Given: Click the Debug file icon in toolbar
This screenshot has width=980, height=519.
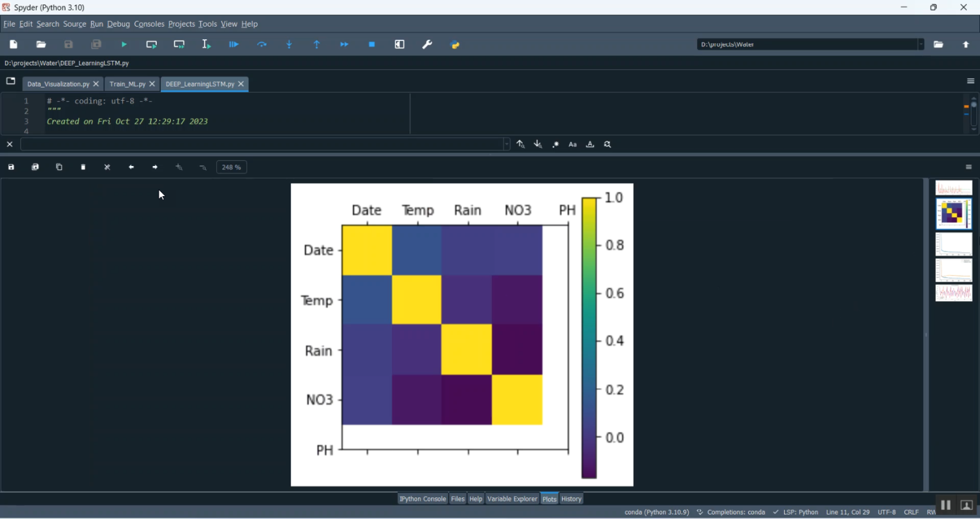Looking at the screenshot, I should (234, 44).
